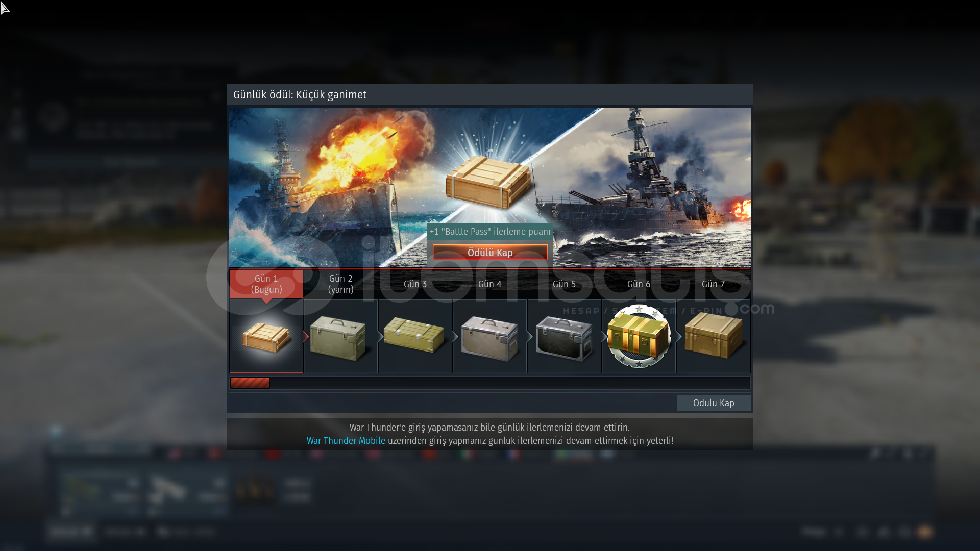Open the Gün 2 (yarın) tab
This screenshot has height=551, width=980.
point(341,284)
